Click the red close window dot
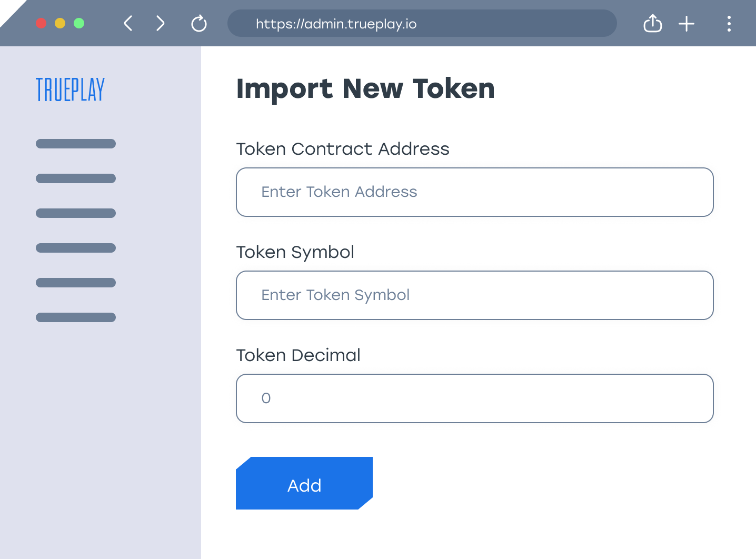756x559 pixels. (x=41, y=23)
